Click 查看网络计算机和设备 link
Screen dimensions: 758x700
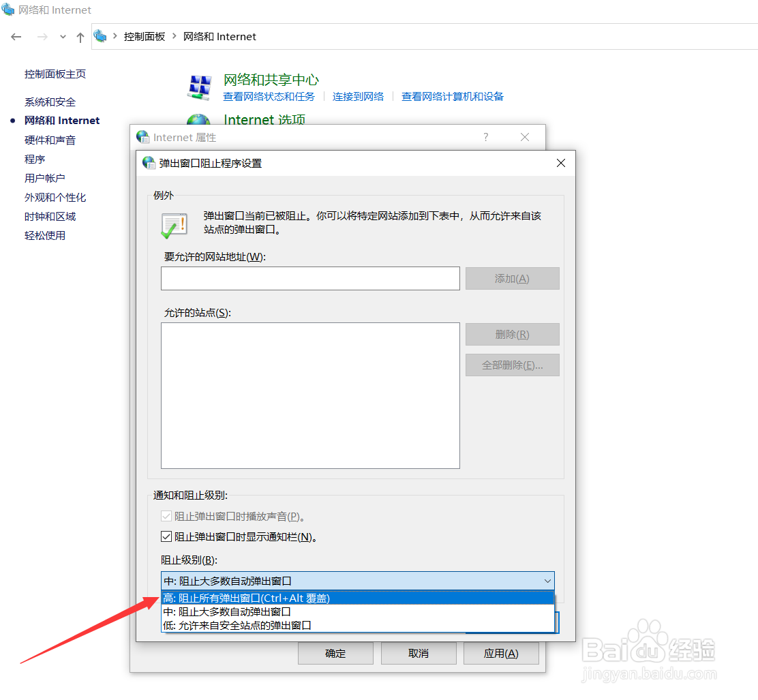pyautogui.click(x=453, y=97)
